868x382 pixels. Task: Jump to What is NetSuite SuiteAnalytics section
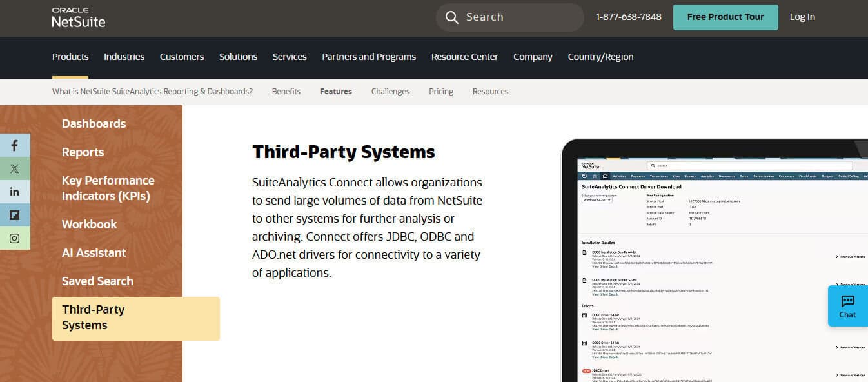pos(152,92)
